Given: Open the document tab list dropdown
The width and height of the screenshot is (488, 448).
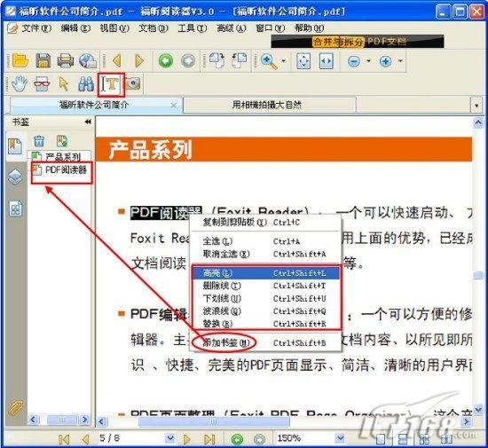Looking at the screenshot, I should 476,106.
